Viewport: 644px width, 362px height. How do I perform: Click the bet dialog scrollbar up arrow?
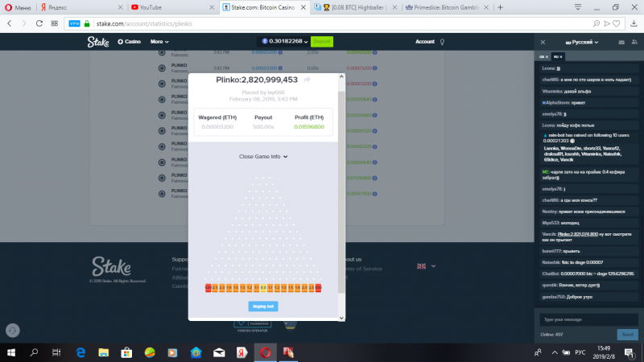click(341, 76)
